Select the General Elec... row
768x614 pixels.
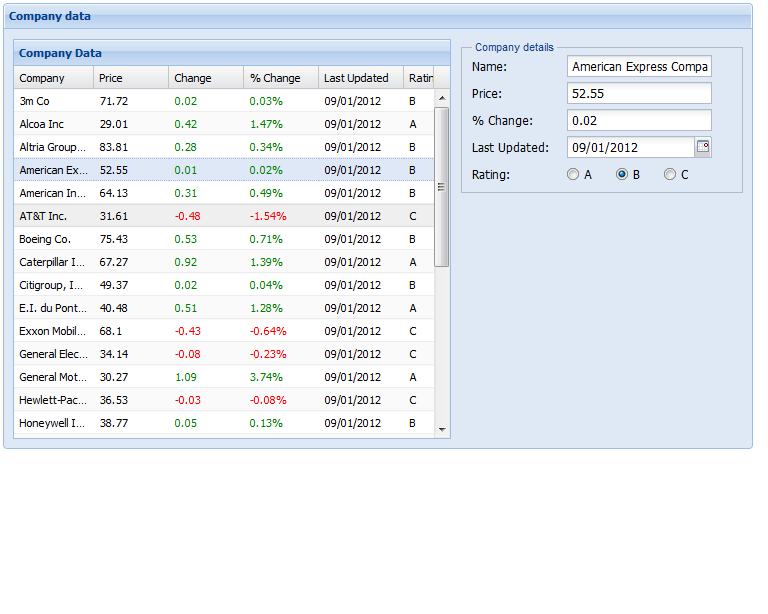click(224, 354)
